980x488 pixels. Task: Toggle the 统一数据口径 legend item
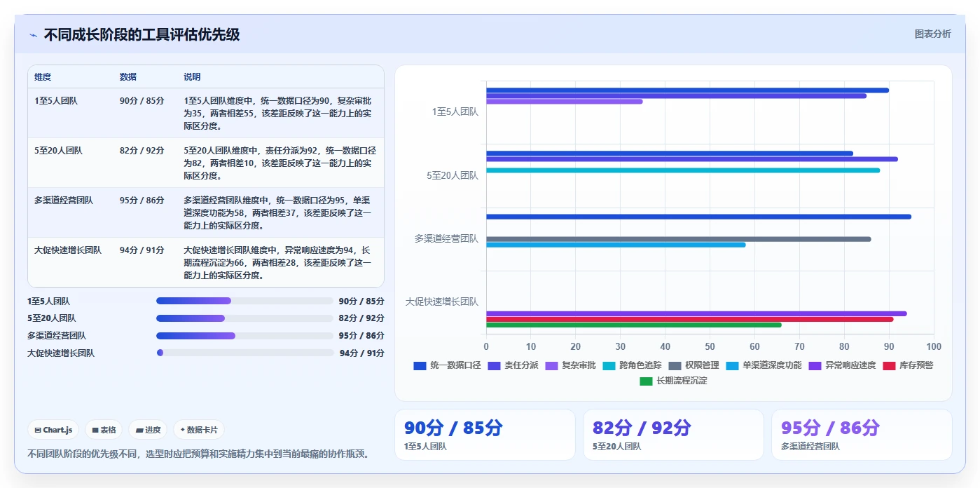pyautogui.click(x=447, y=365)
